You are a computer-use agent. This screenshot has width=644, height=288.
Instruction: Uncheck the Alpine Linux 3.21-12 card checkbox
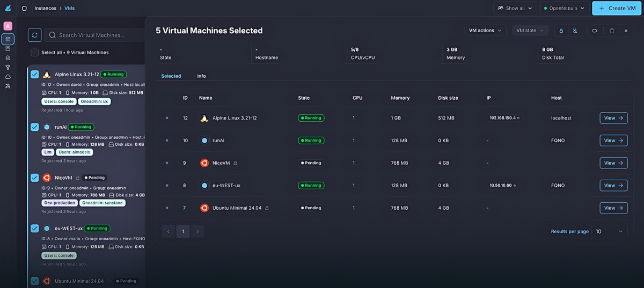click(34, 75)
